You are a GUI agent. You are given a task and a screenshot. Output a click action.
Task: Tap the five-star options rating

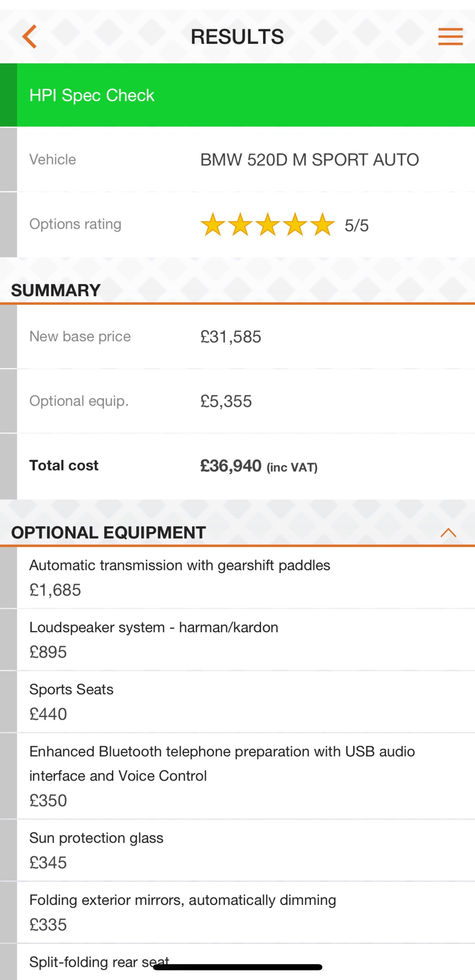[x=268, y=224]
